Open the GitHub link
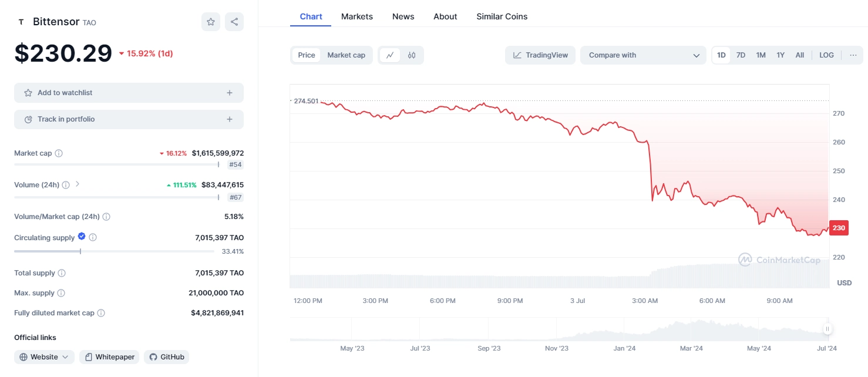This screenshot has height=377, width=868. pyautogui.click(x=166, y=357)
